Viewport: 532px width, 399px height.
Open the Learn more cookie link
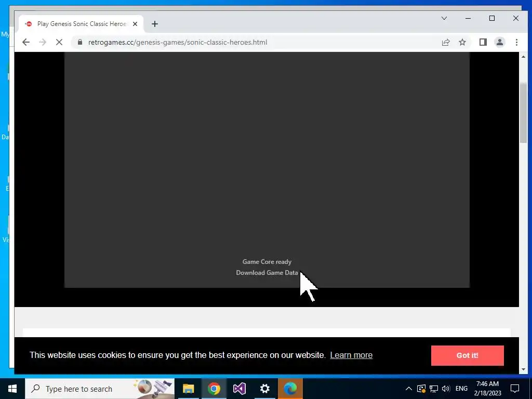pyautogui.click(x=351, y=355)
